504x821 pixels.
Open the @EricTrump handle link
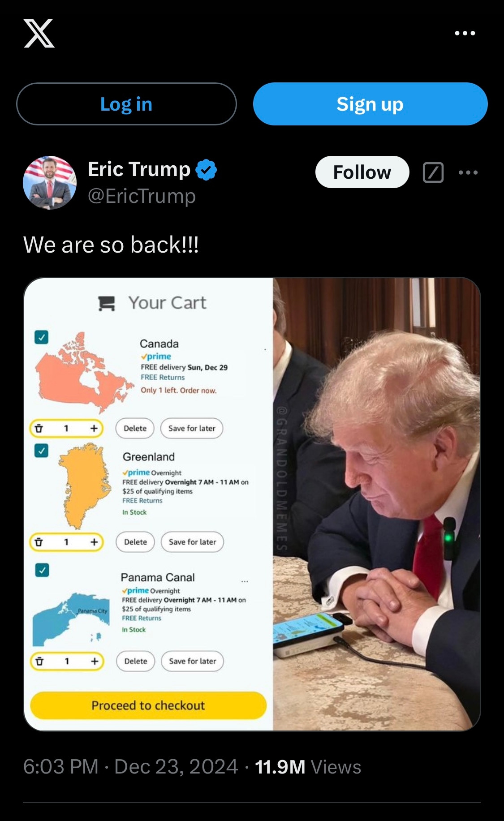pyautogui.click(x=142, y=196)
